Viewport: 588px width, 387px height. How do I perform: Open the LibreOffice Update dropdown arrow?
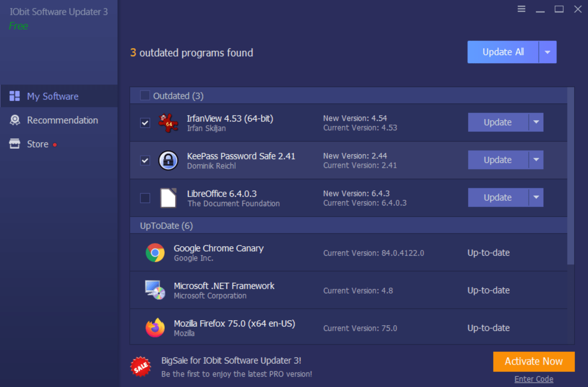click(536, 198)
